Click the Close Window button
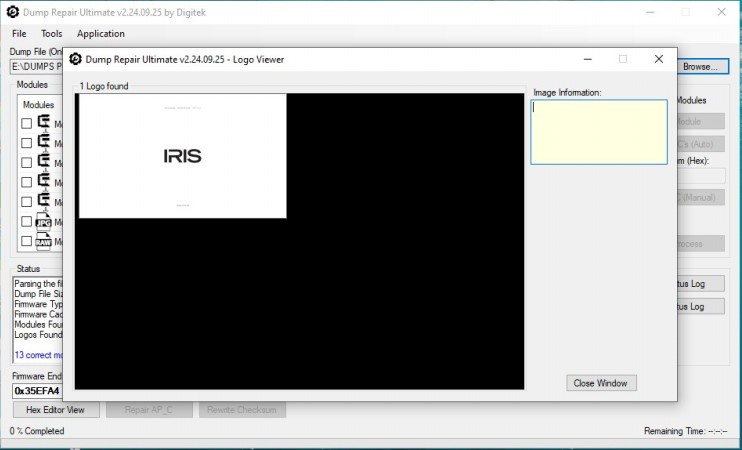Image resolution: width=742 pixels, height=450 pixels. [x=601, y=383]
